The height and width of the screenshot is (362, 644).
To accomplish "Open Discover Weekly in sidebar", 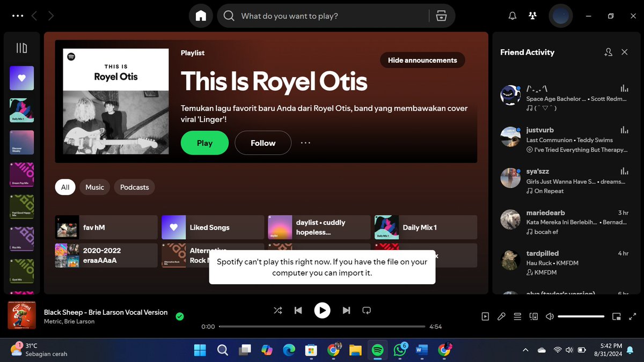I will (21, 142).
